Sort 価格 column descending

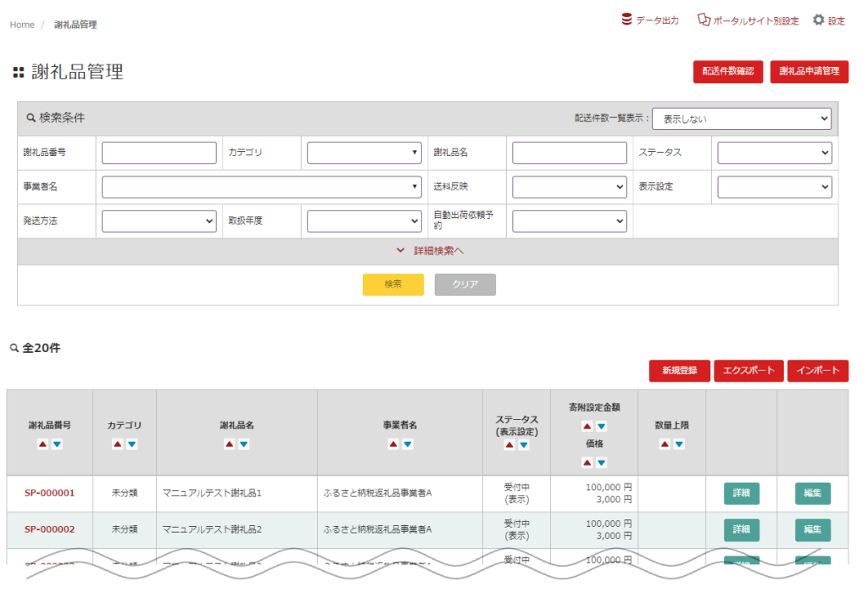click(x=601, y=462)
